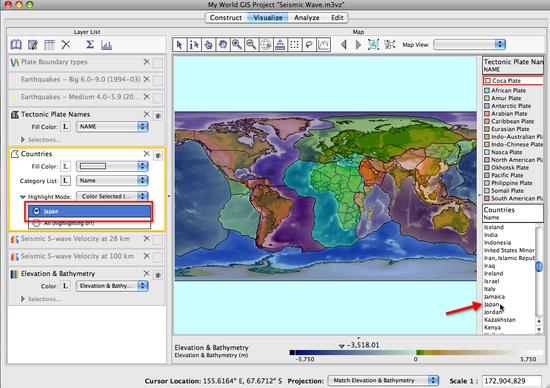Click Japan in the Countries list
Viewport: 550px width, 388px height.
[x=492, y=304]
